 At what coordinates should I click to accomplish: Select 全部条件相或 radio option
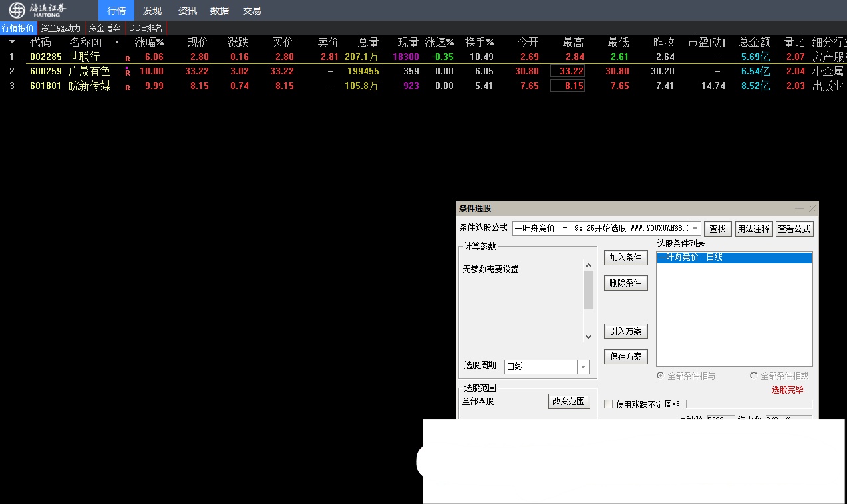[x=753, y=376]
